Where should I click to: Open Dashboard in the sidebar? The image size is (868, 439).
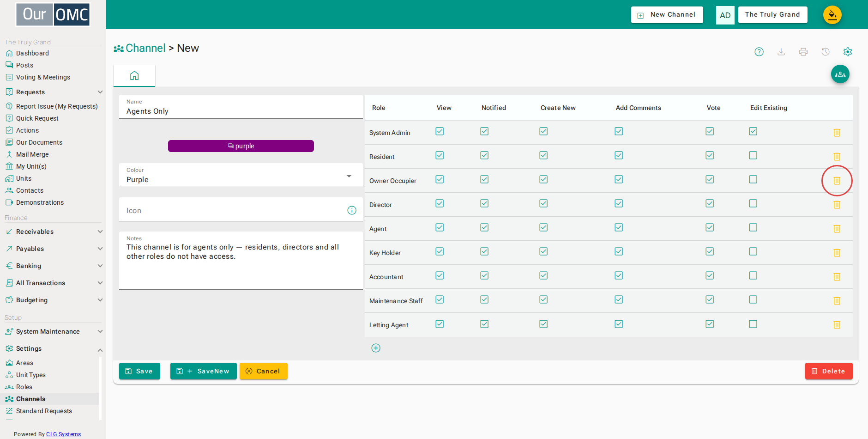tap(32, 53)
